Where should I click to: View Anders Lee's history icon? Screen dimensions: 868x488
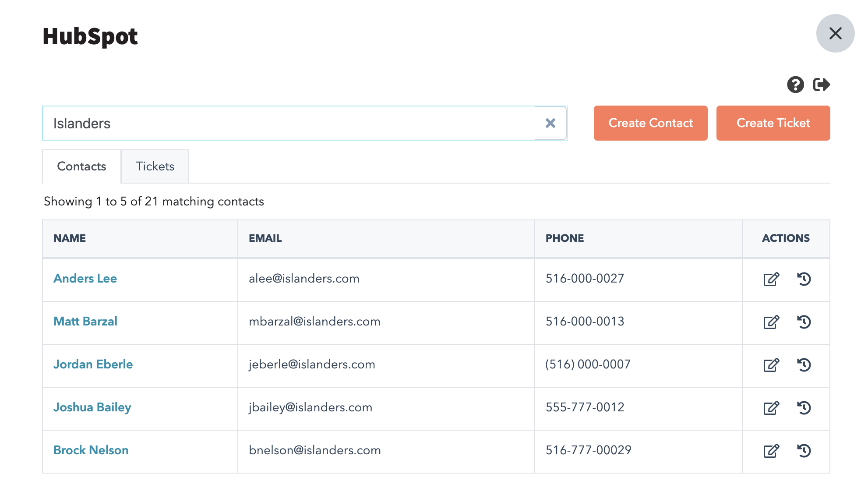tap(804, 279)
